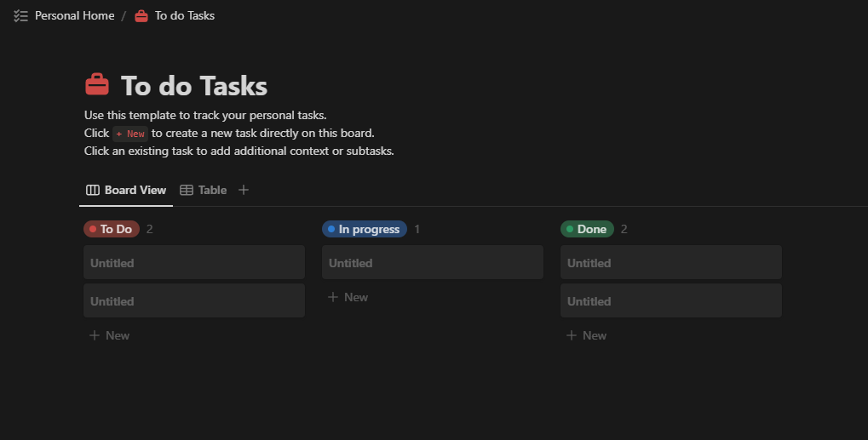868x440 pixels.
Task: Open the To do Tasks breadcrumb
Action: pyautogui.click(x=184, y=15)
